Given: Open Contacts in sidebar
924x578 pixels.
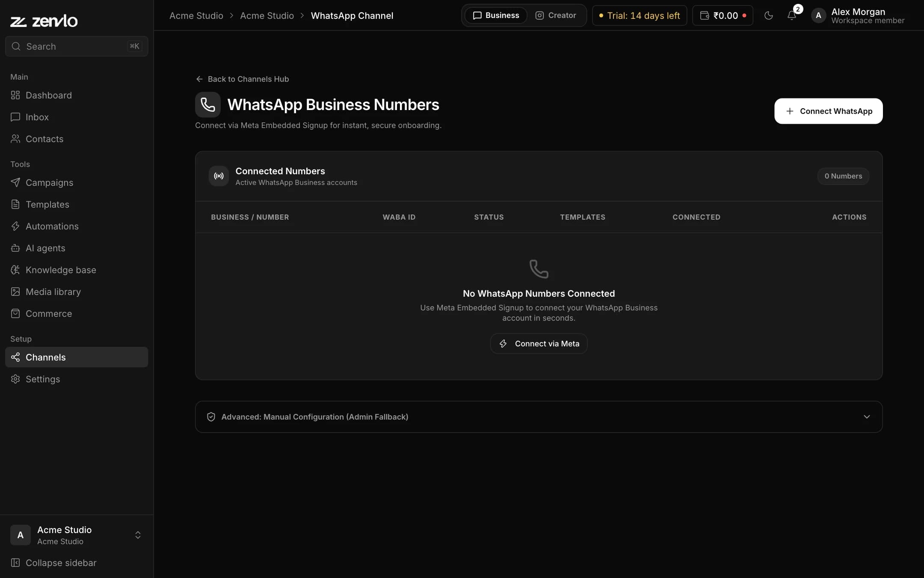Looking at the screenshot, I should 77,139.
